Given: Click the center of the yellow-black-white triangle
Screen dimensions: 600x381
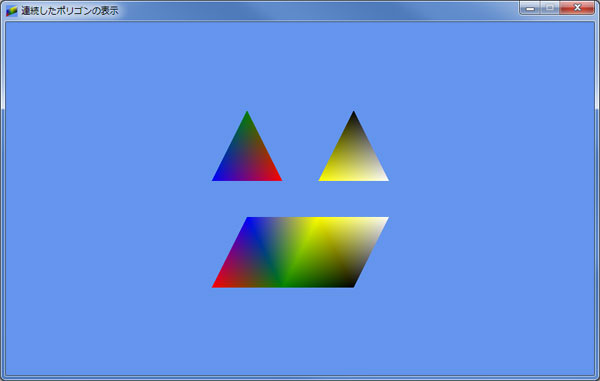Looking at the screenshot, I should [x=354, y=158].
